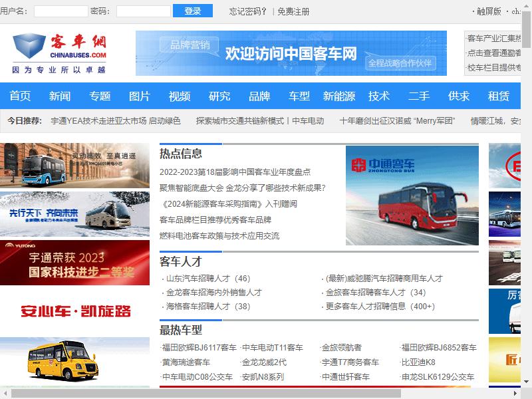Open 金旅客车招聘客车人才 (34) listing
Viewport: 532px width, 399px height.
click(x=376, y=293)
